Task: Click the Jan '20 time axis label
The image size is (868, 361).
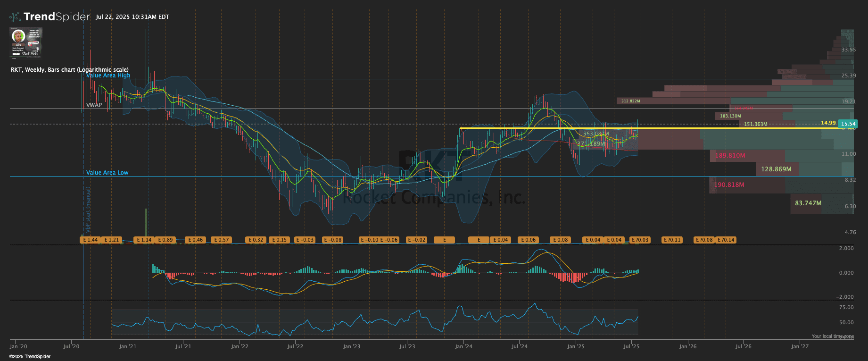Action: [18, 346]
